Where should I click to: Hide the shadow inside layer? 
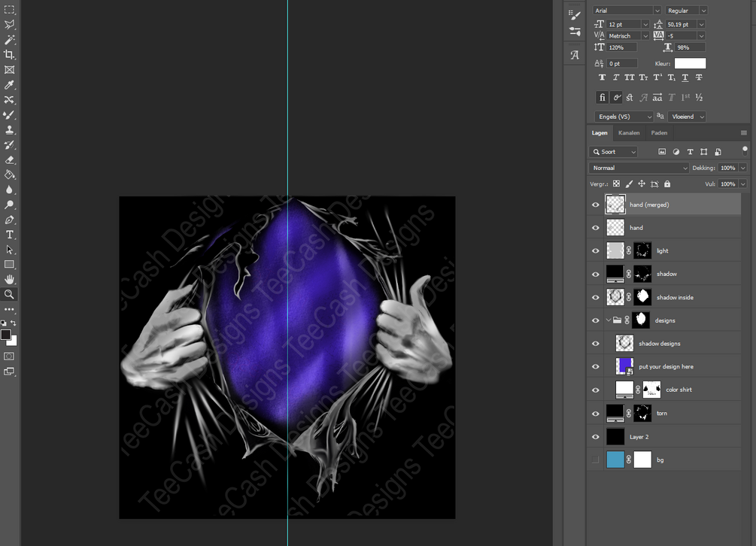tap(596, 297)
